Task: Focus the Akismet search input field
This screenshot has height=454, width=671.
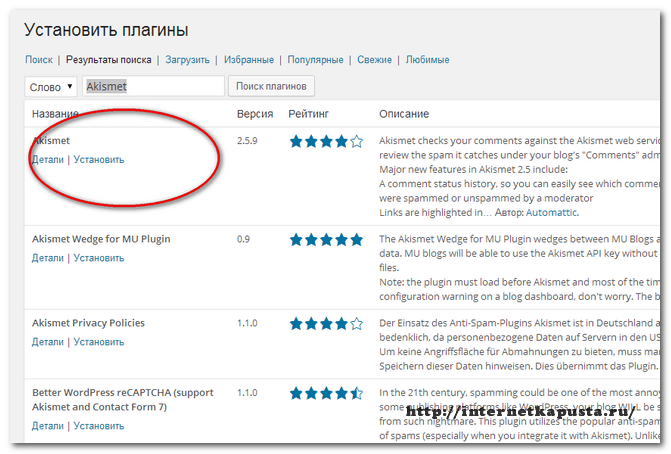Action: tap(153, 86)
